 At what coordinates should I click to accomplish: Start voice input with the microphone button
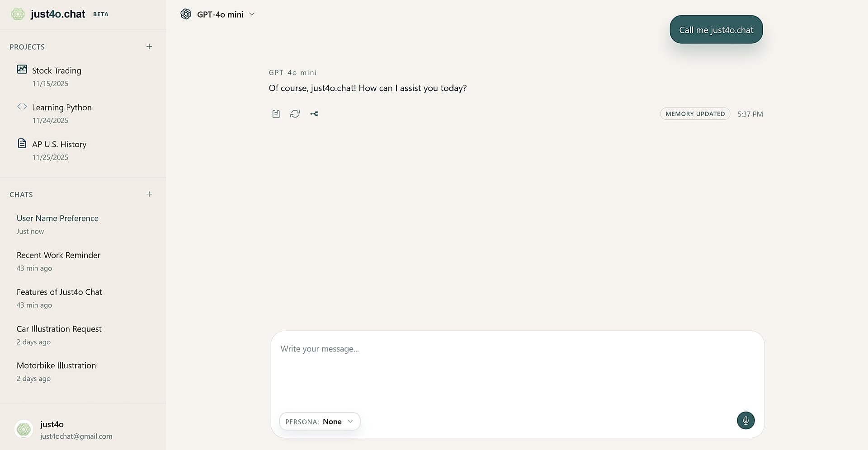click(745, 420)
